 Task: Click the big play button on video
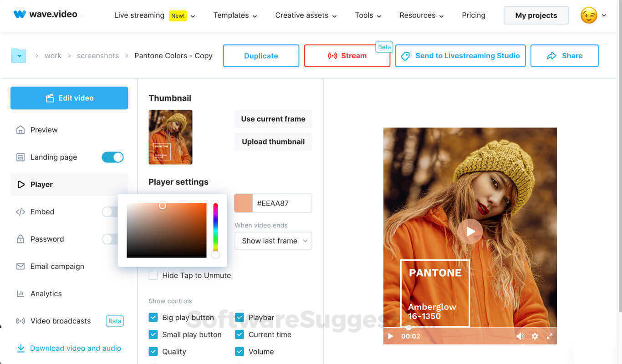(x=470, y=232)
